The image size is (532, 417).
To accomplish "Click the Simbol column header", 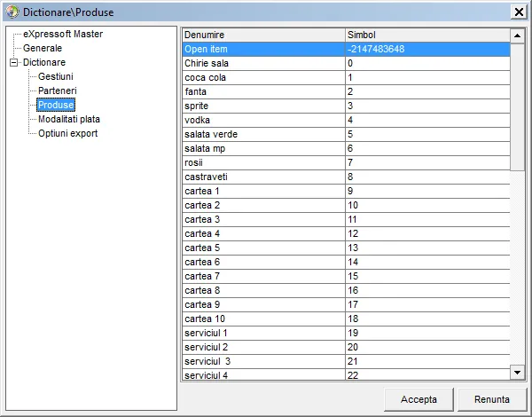I will [x=427, y=35].
